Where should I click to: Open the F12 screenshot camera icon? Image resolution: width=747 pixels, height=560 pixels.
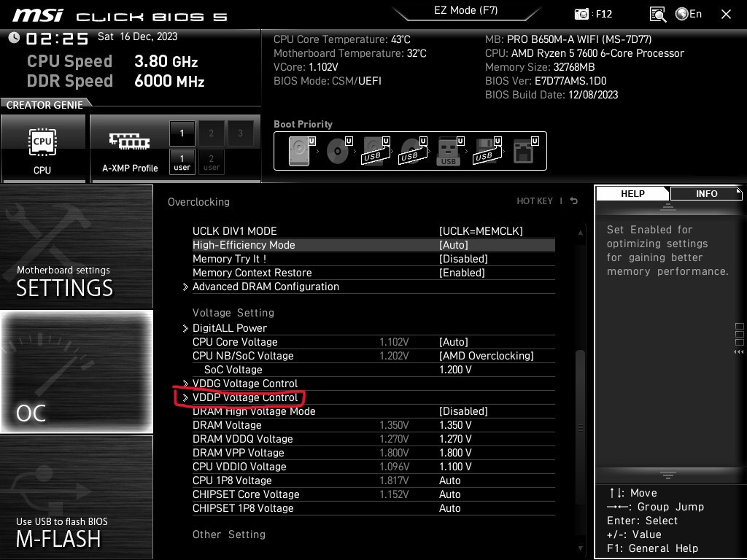pos(581,14)
